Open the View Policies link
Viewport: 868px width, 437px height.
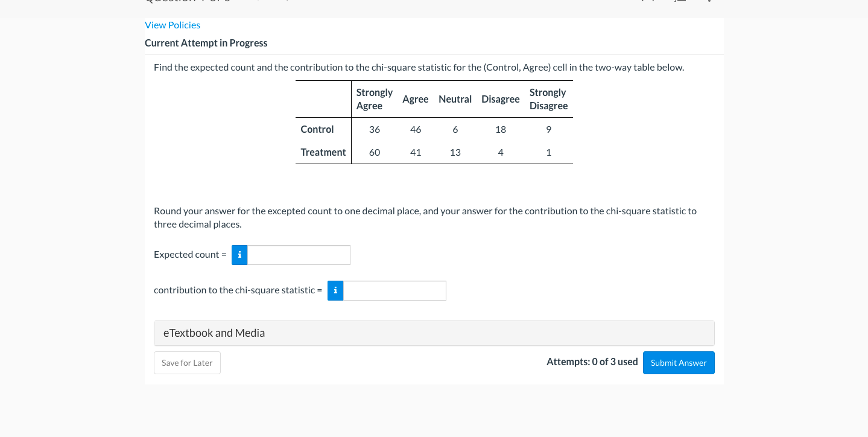(173, 25)
